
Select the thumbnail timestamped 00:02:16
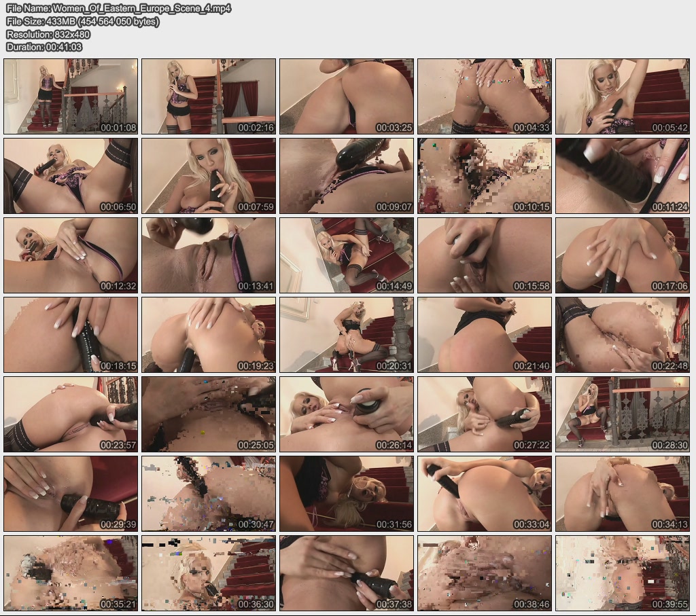point(209,96)
